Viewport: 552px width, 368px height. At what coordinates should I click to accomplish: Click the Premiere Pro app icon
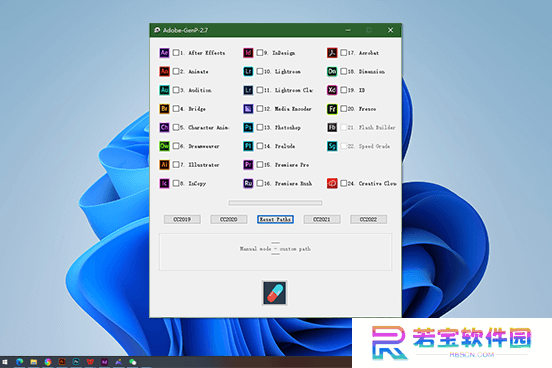(248, 165)
